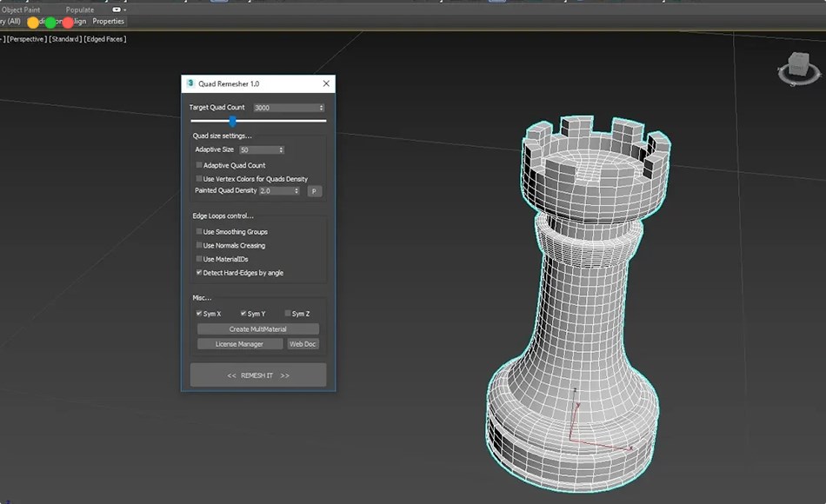The height and width of the screenshot is (504, 826).
Task: Select the green dot in the toolbar
Action: (x=49, y=22)
